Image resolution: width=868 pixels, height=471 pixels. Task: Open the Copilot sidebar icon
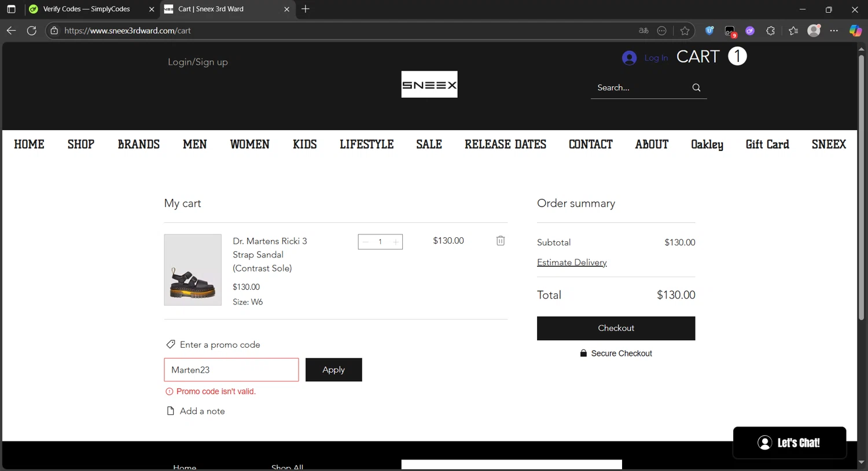(855, 31)
